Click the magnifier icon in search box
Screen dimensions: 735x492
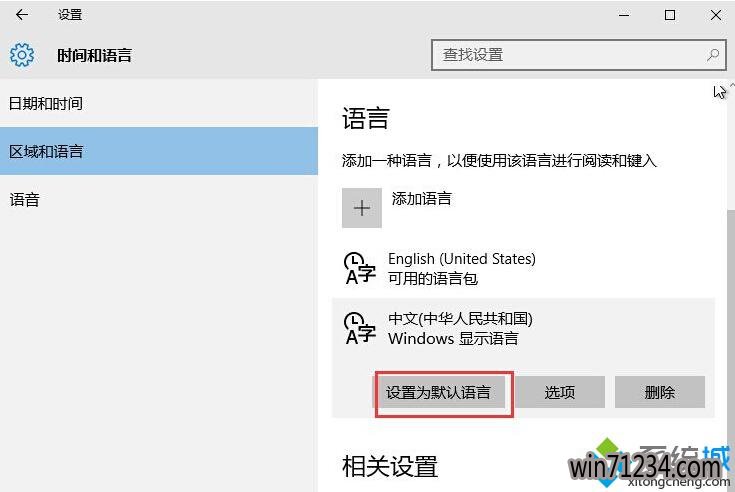click(713, 55)
